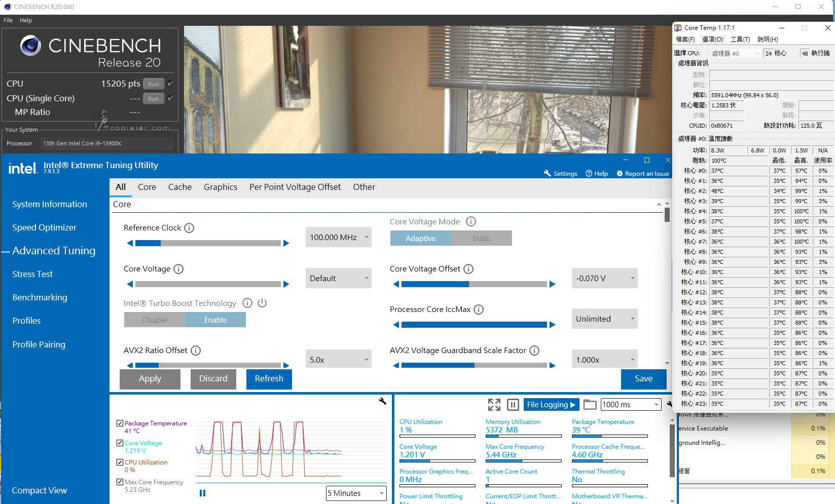Open log folder icon
Image resolution: width=835 pixels, height=504 pixels.
tap(590, 404)
